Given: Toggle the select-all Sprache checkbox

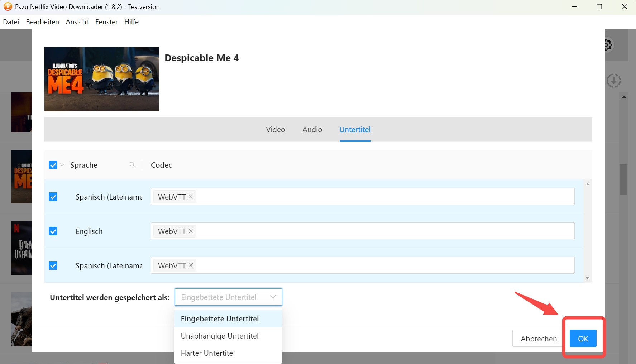Looking at the screenshot, I should coord(53,165).
